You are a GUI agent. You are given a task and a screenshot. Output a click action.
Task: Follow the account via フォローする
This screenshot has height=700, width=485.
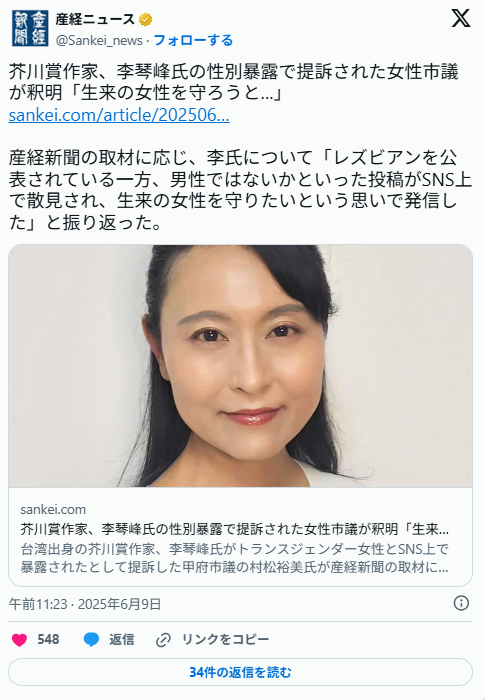click(193, 40)
